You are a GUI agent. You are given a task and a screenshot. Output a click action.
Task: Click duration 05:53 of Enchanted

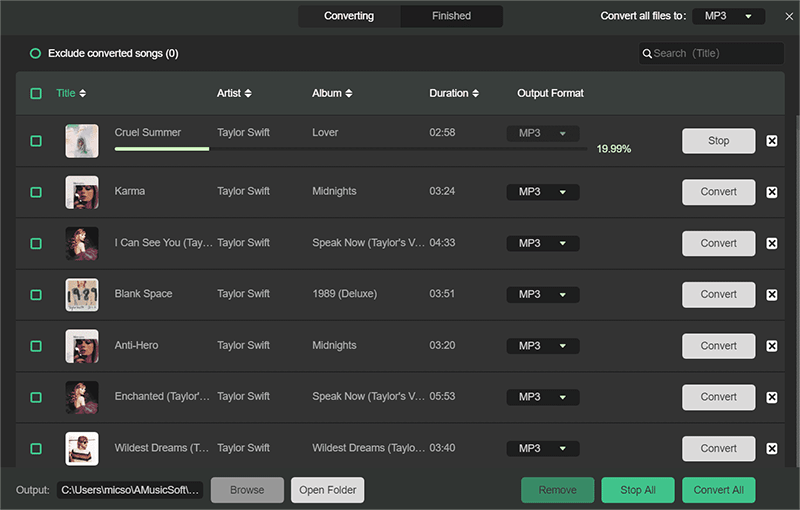click(442, 396)
